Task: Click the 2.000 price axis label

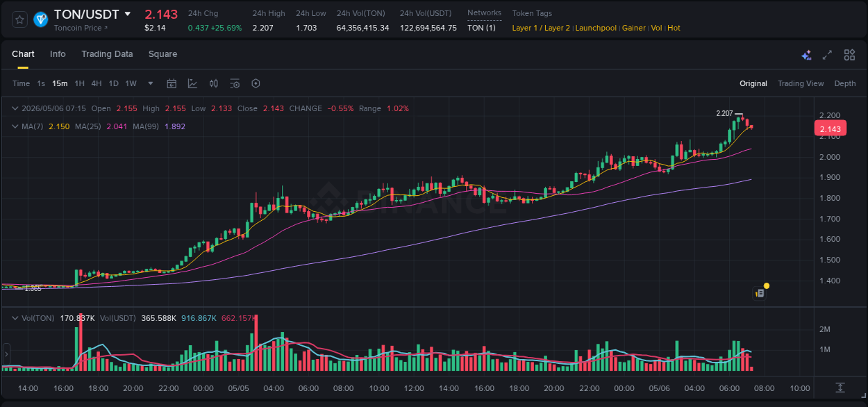Action: (830, 157)
